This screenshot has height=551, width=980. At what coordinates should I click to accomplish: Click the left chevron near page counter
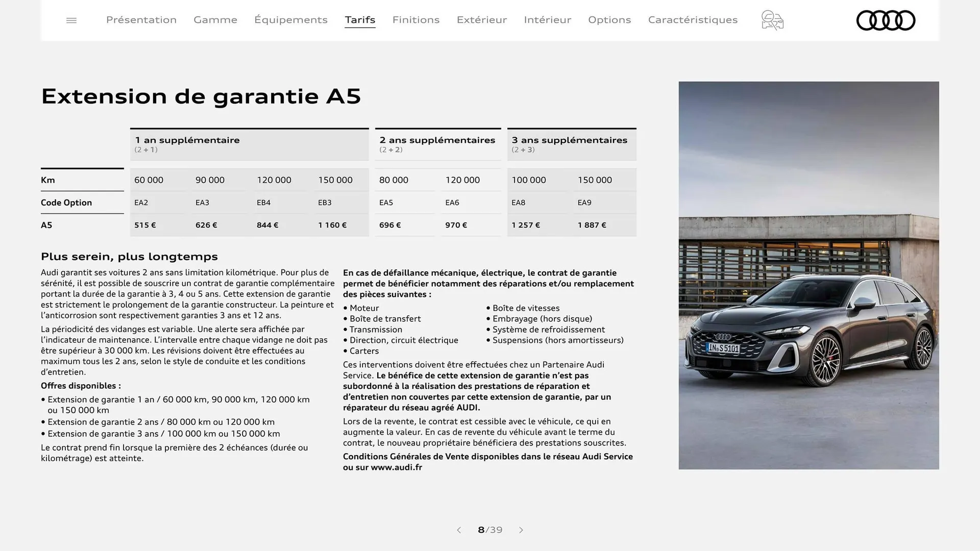458,530
